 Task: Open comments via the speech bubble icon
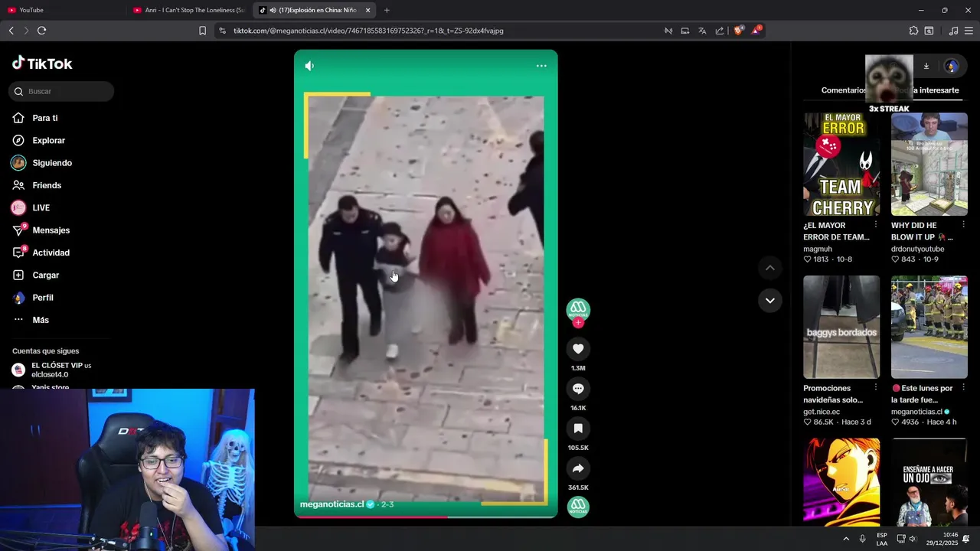point(578,389)
